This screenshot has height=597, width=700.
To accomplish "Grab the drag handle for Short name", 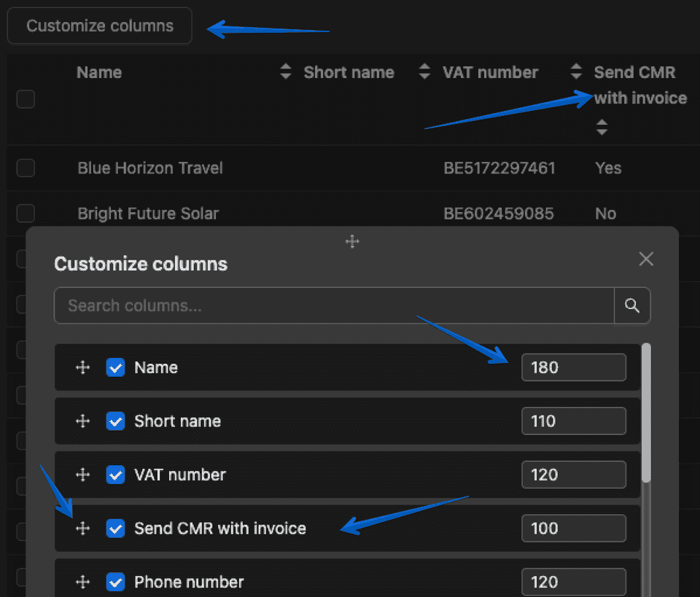I will click(x=82, y=421).
